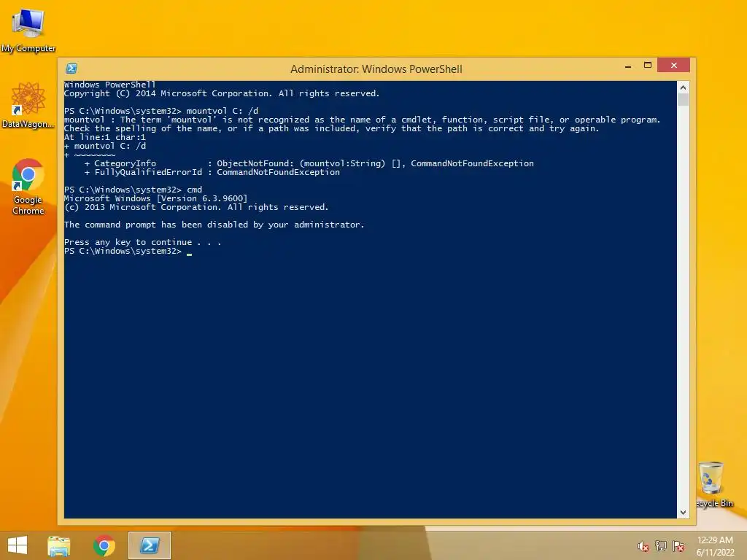
Task: Click the '(c) 2013 Microsoft Corporation' line
Action: point(196,207)
